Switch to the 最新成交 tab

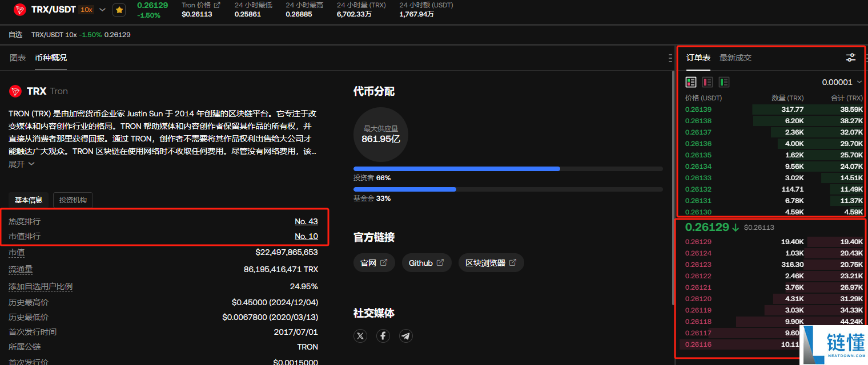point(736,58)
